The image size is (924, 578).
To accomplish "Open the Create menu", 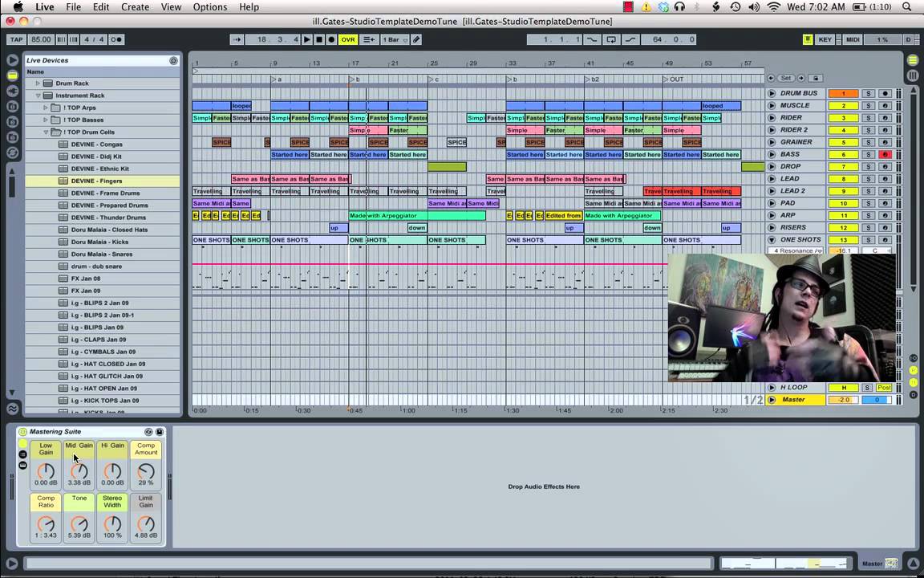I will tap(135, 7).
